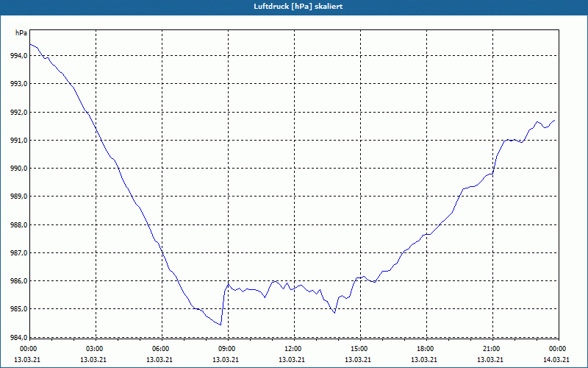Click the 985,0 y-axis label
Viewport: 588px width, 368px height.
18,309
